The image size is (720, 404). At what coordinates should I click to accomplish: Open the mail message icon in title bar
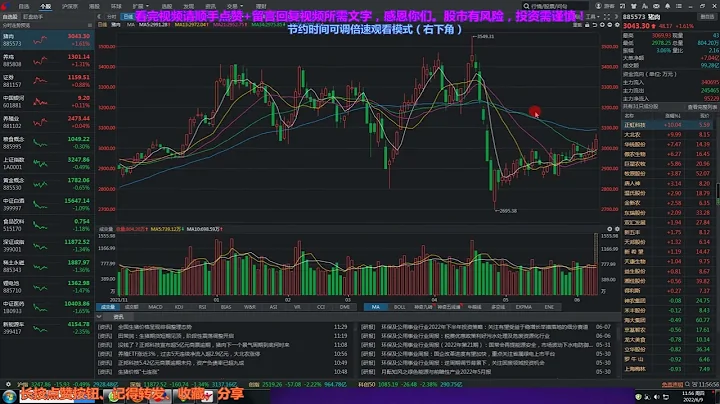point(656,6)
